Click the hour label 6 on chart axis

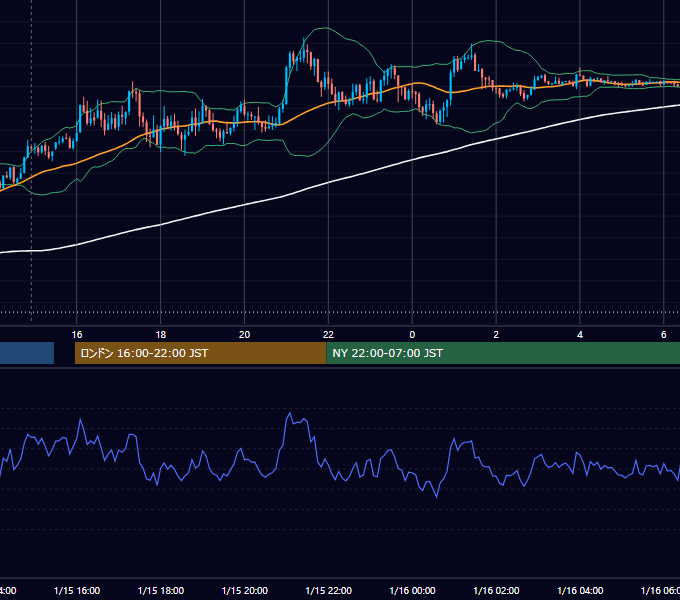pyautogui.click(x=664, y=335)
